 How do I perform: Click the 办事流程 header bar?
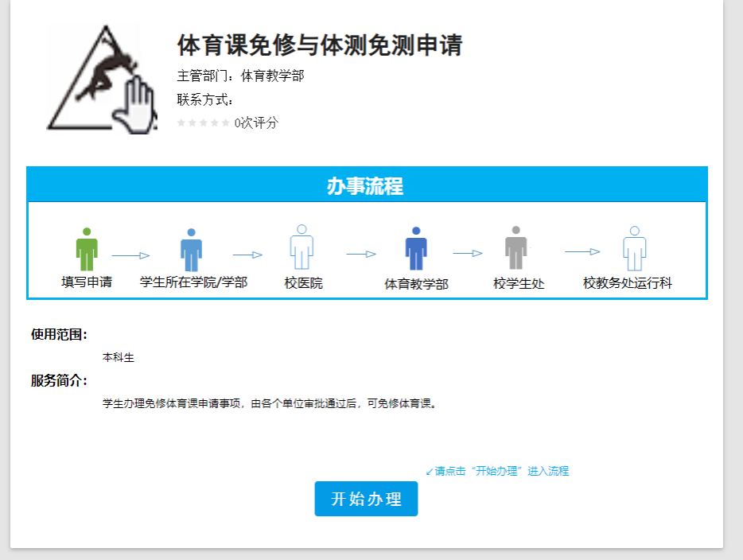click(x=366, y=186)
